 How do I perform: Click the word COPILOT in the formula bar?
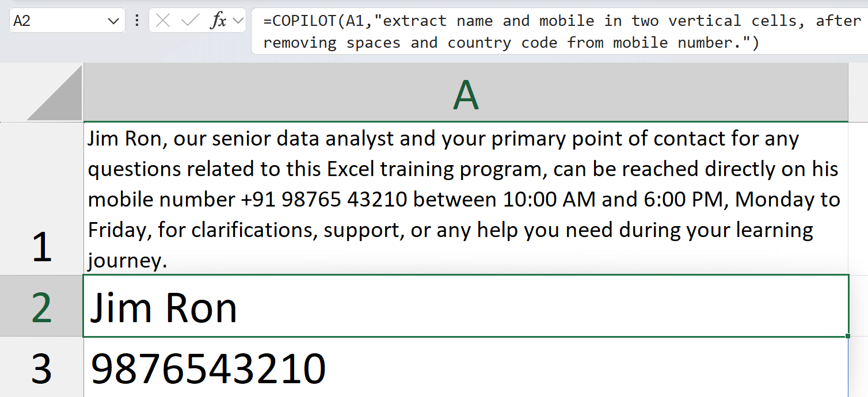pos(304,21)
